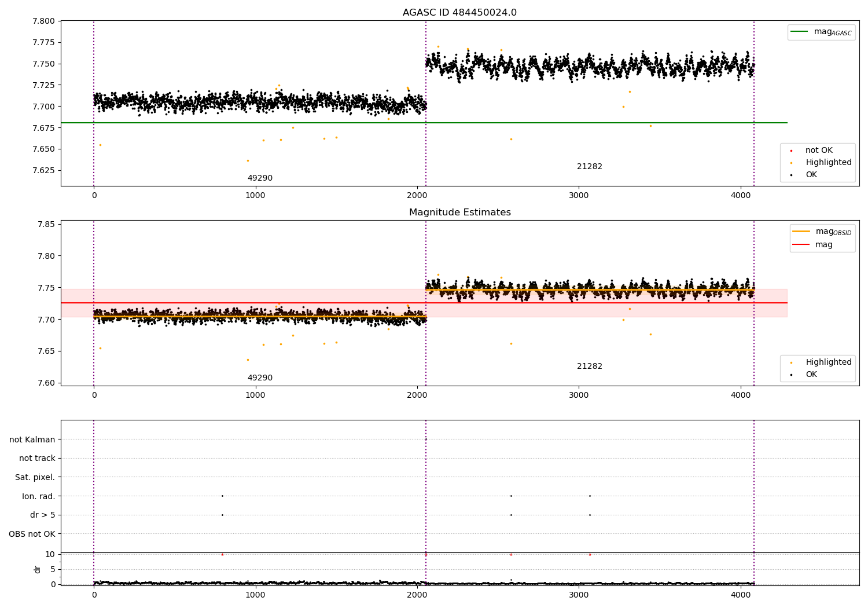Image resolution: width=868 pixels, height=608 pixels.
Task: Click the 7.85 tick in Magnitude Estimates
Action: [x=46, y=225]
